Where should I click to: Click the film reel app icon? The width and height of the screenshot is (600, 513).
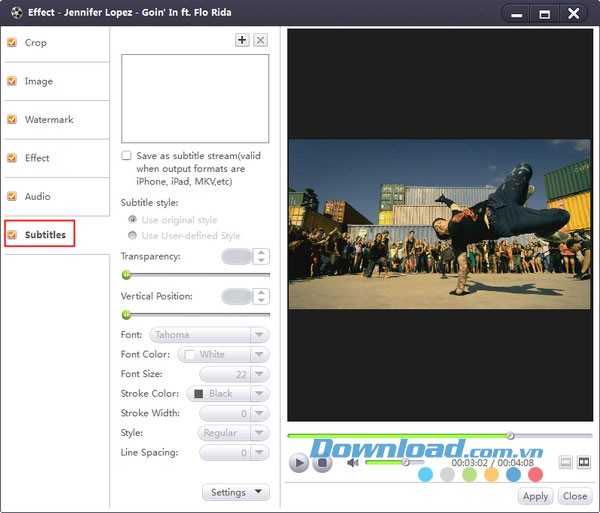click(17, 13)
